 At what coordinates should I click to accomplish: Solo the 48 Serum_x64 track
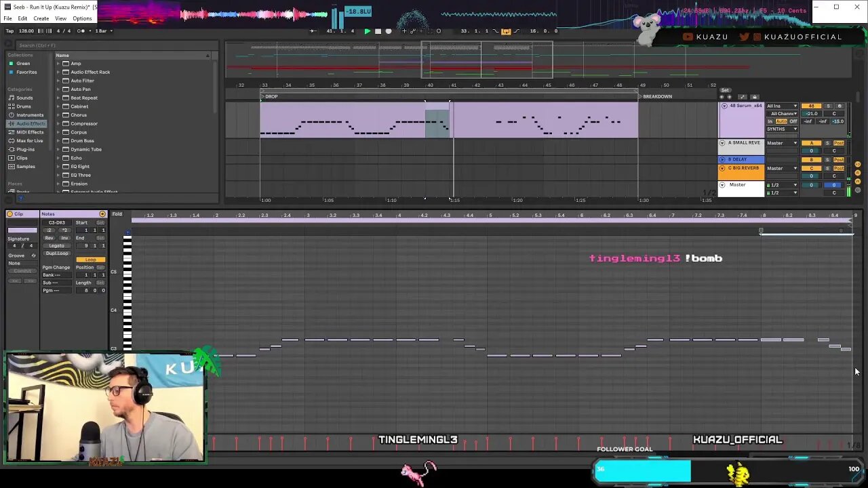click(x=828, y=106)
